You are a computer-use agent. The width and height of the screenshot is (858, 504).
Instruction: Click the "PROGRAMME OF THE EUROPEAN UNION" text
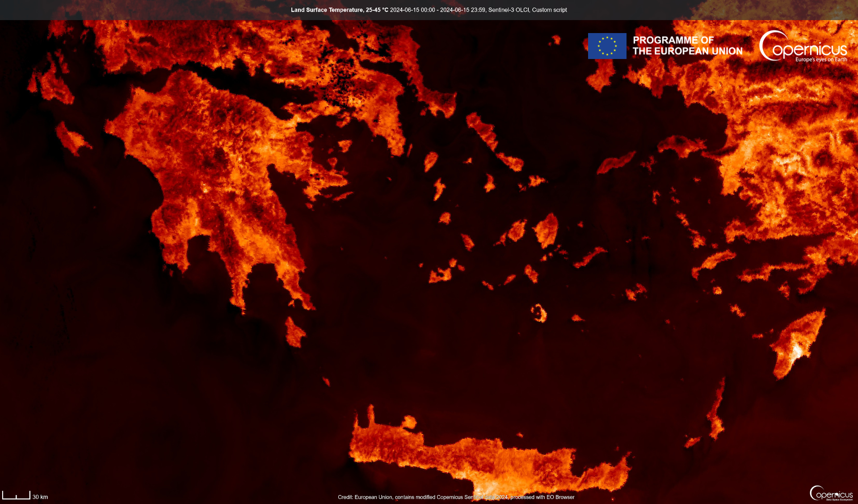click(687, 46)
